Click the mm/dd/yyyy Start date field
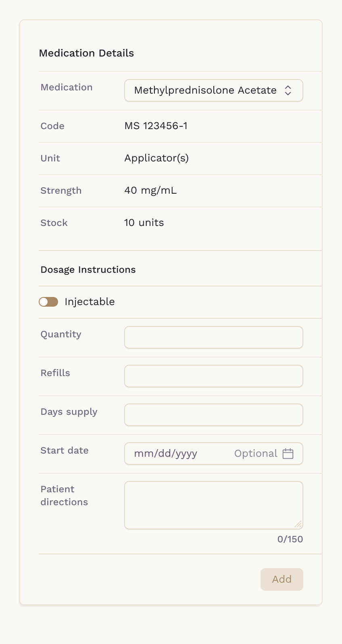Screen dimensions: 342x644 (x=214, y=454)
